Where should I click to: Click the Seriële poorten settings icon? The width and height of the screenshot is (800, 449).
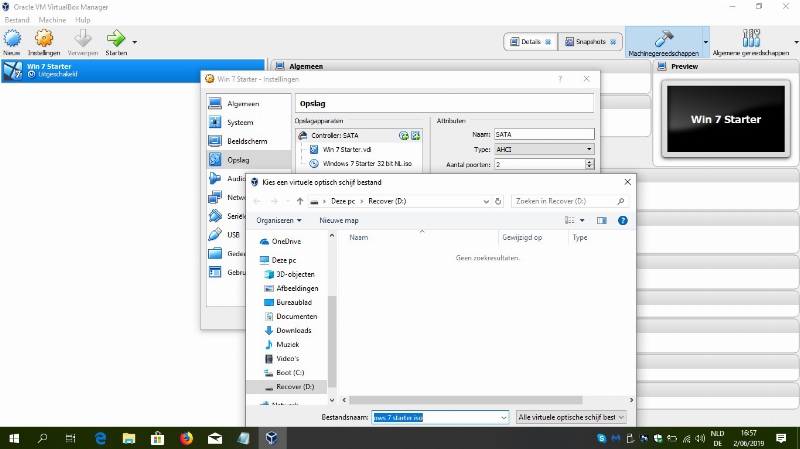pyautogui.click(x=215, y=216)
